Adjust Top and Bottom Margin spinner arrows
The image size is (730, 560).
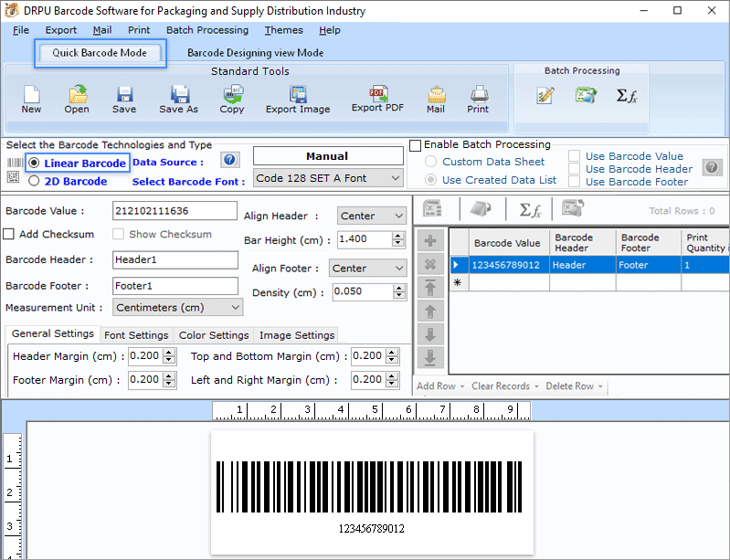point(393,356)
